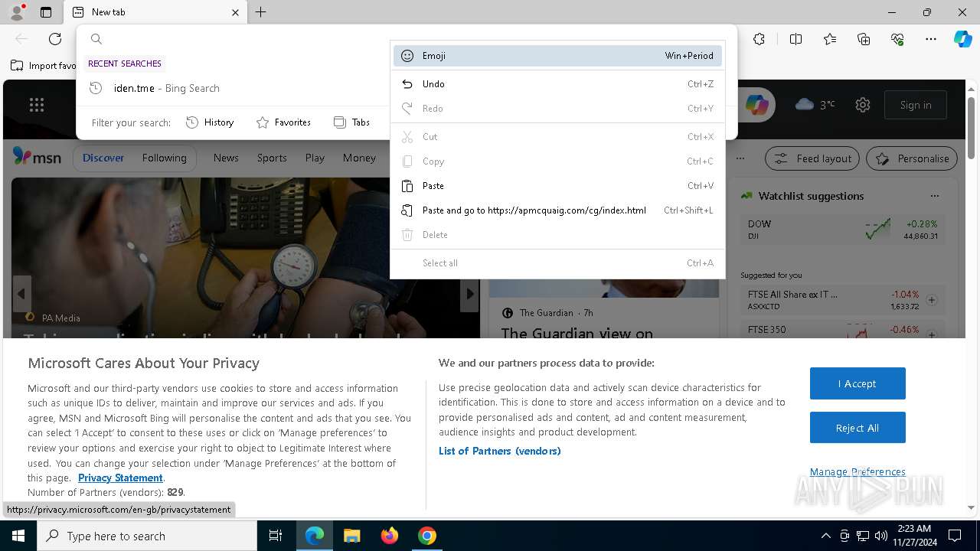
Task: Add FTSE All Share ex IT to watchlist
Action: coord(932,300)
